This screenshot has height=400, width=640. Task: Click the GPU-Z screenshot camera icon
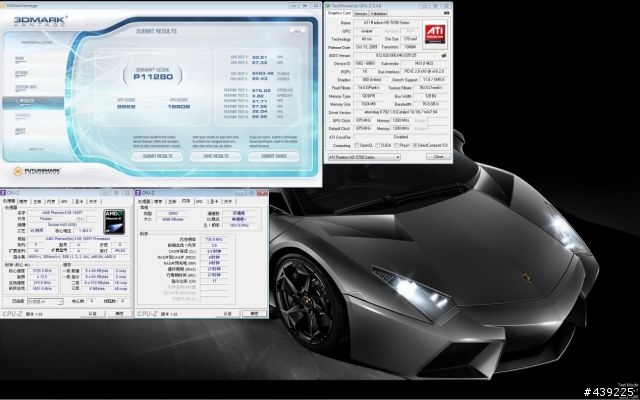click(446, 13)
